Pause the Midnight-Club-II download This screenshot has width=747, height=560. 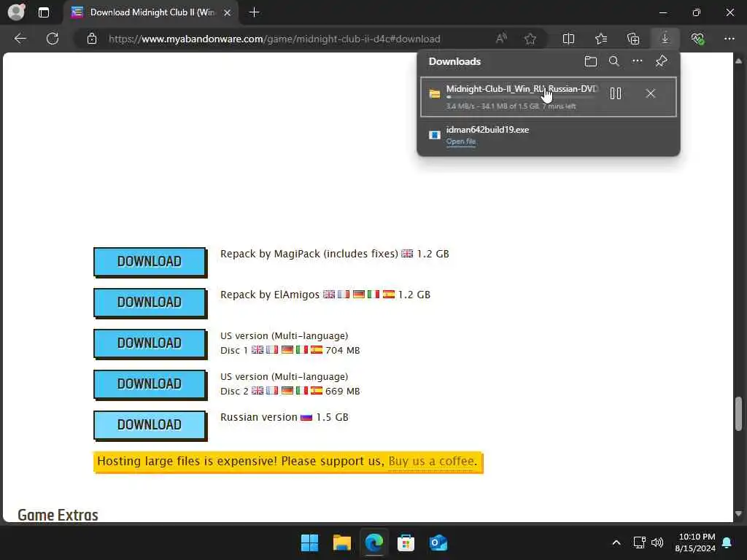[x=616, y=94]
